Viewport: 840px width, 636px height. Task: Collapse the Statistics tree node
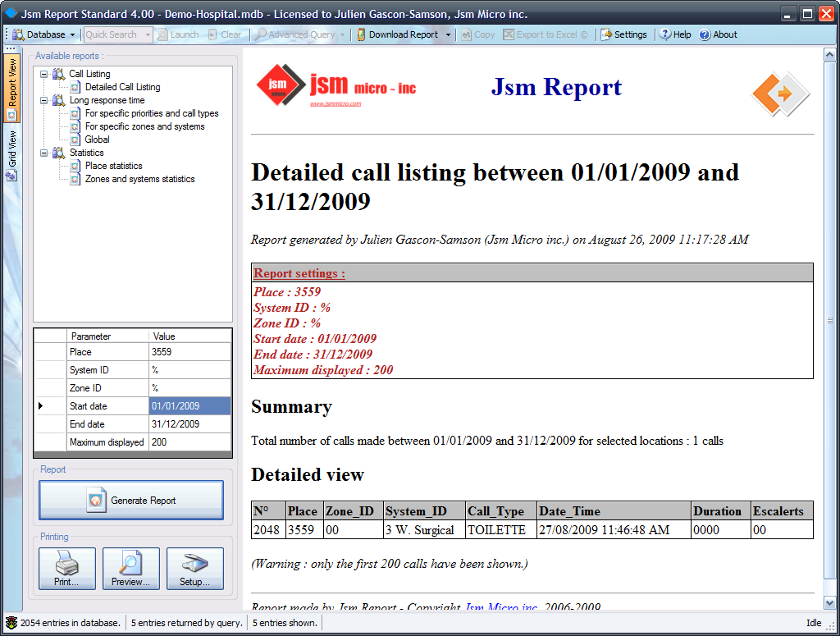point(44,153)
